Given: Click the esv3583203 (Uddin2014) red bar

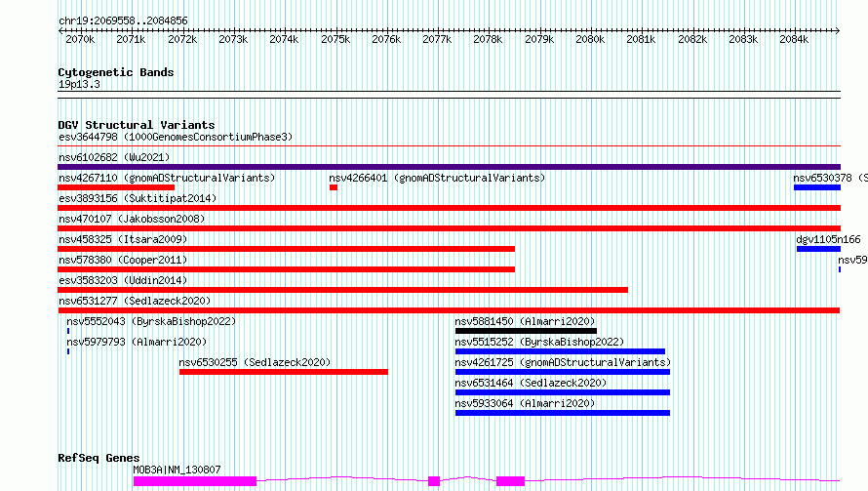Looking at the screenshot, I should pos(342,290).
